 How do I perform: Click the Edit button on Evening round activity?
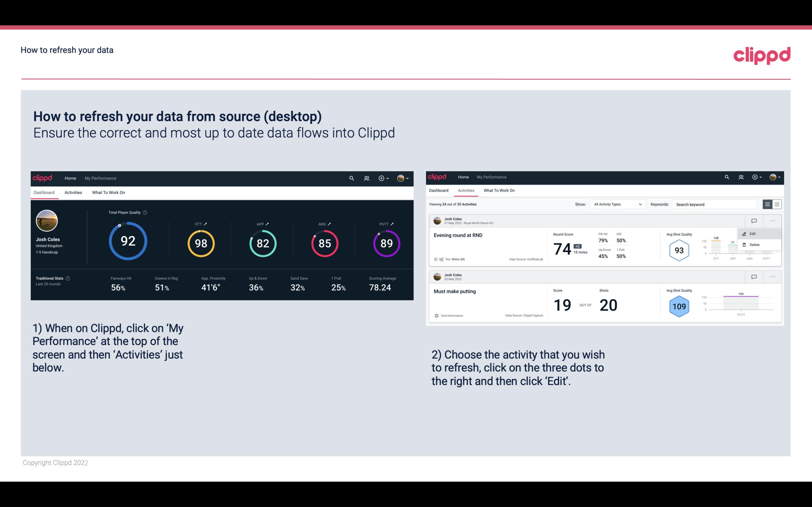point(752,233)
